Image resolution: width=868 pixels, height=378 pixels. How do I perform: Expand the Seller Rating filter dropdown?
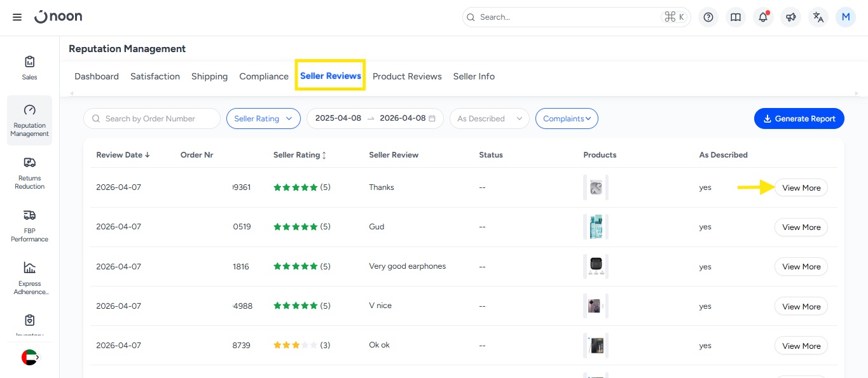point(263,119)
